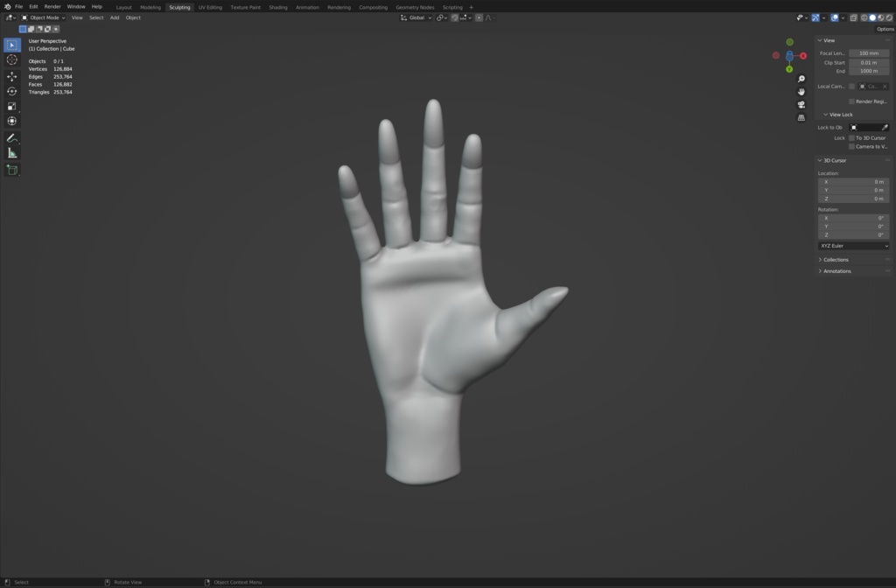Open the Object Mode dropdown

(x=44, y=17)
